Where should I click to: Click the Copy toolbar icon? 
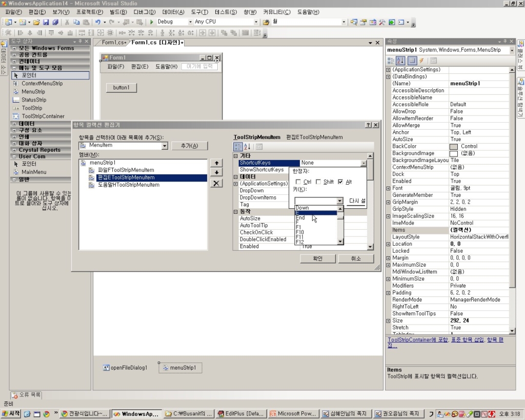(76, 22)
